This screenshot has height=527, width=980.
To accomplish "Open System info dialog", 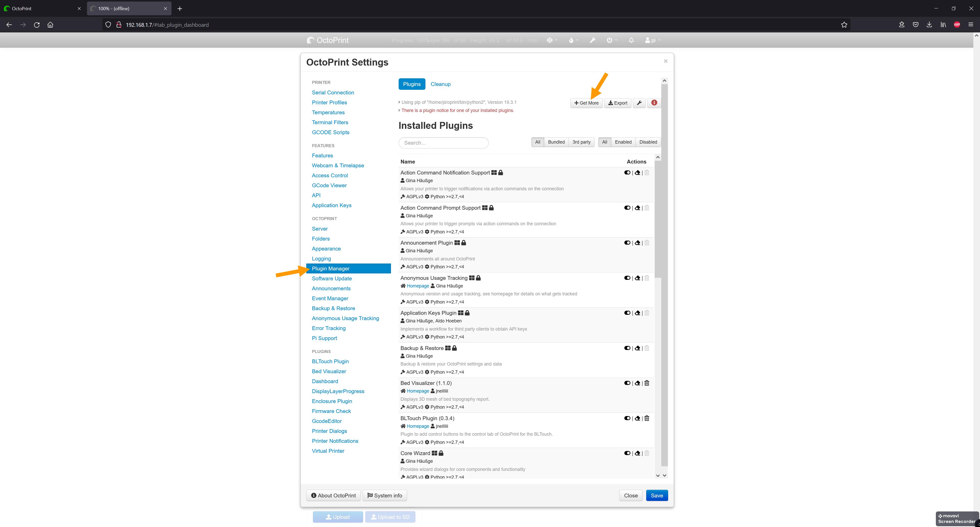I will click(385, 495).
